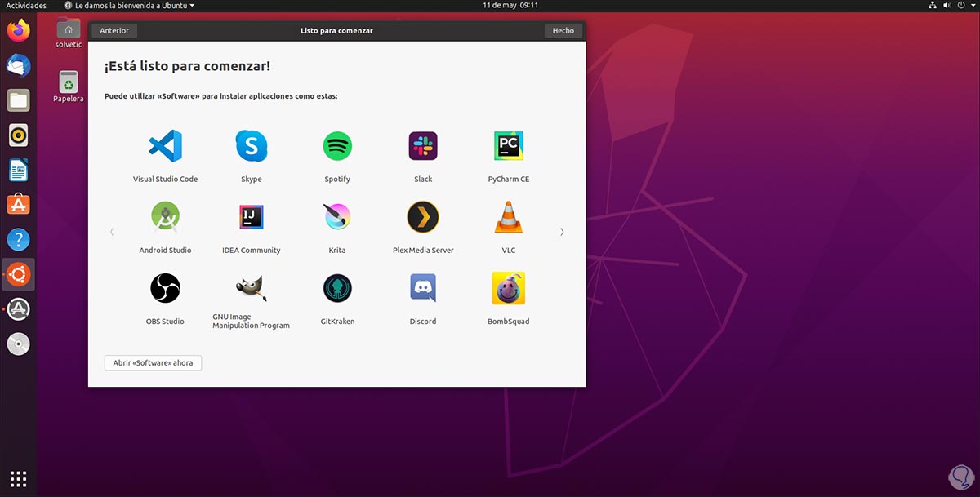Screen dimensions: 980x497
Task: Click the disc drive icon in dock
Action: coord(18,344)
